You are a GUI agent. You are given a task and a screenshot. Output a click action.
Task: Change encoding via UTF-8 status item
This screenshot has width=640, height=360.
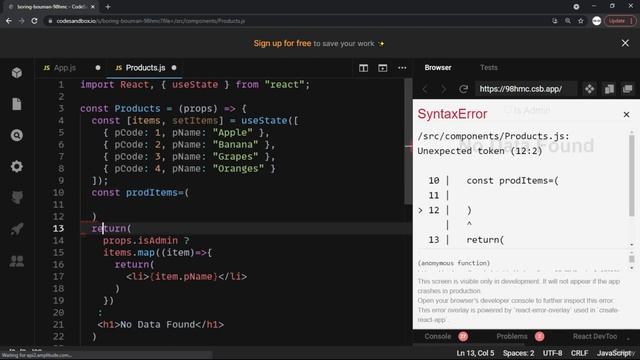pyautogui.click(x=552, y=353)
